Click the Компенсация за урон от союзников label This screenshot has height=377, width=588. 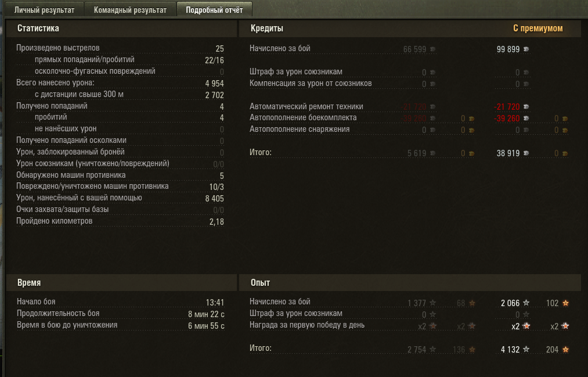[x=311, y=83]
